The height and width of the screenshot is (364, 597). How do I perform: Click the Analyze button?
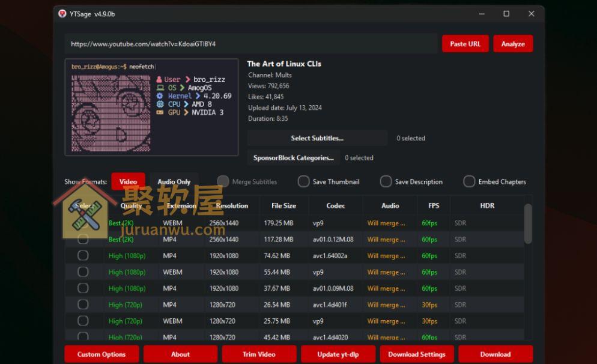click(x=513, y=44)
